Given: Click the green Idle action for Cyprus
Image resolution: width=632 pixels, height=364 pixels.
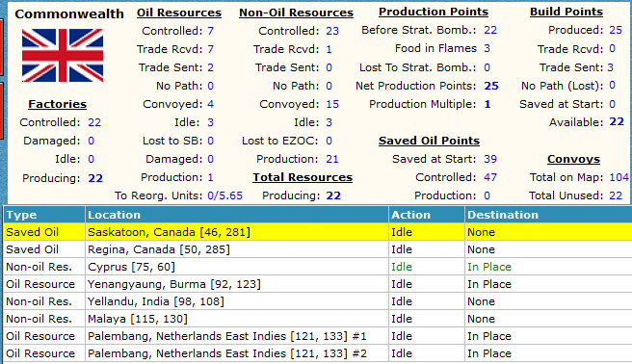Looking at the screenshot, I should pyautogui.click(x=402, y=267).
